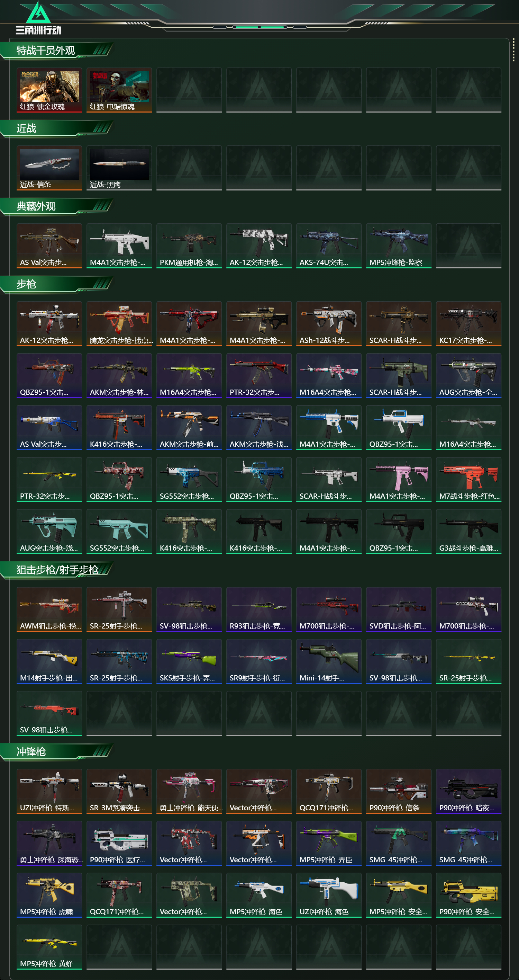Choose the 近战-黑鹰 melee dagger

point(119,168)
